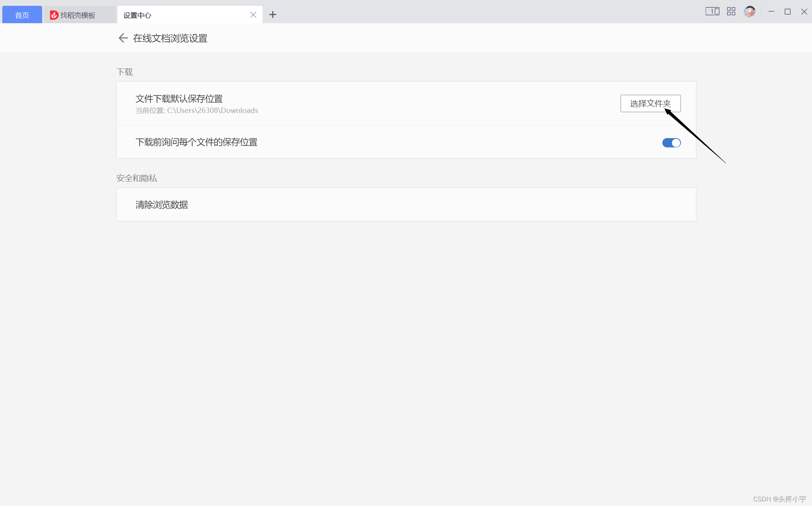Close the 设置中心 tab

[x=253, y=15]
